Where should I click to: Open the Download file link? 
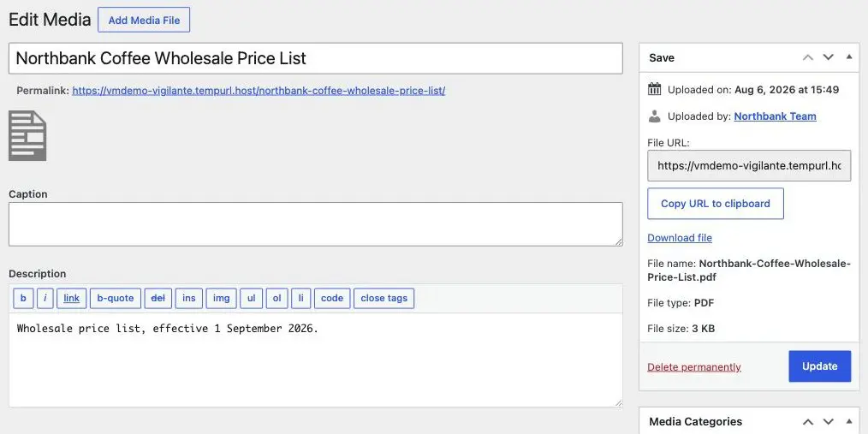680,238
